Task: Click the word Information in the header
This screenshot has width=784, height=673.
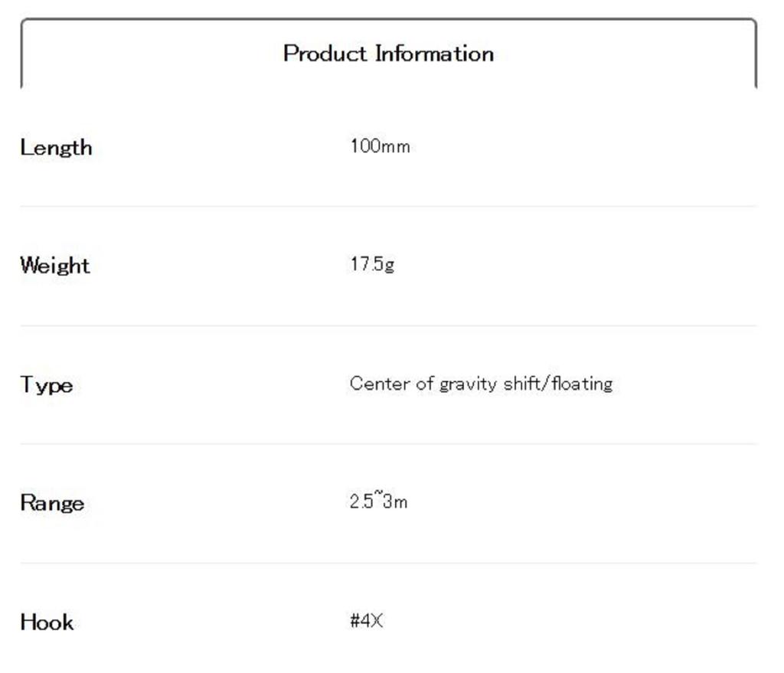Action: (x=434, y=54)
